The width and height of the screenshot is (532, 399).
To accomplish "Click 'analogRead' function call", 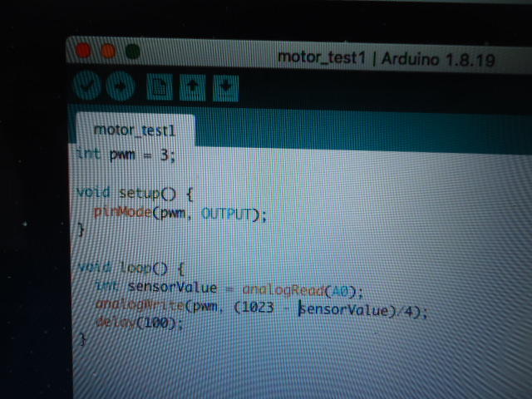I will click(x=283, y=290).
